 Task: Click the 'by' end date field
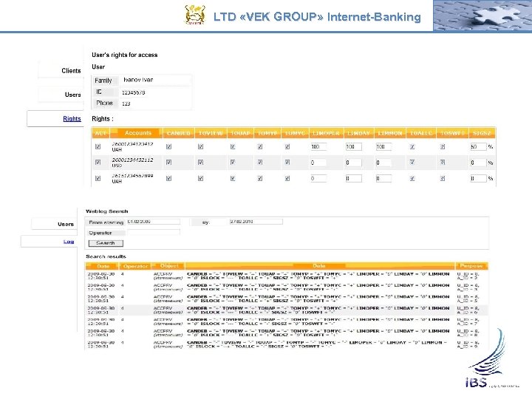[256, 222]
